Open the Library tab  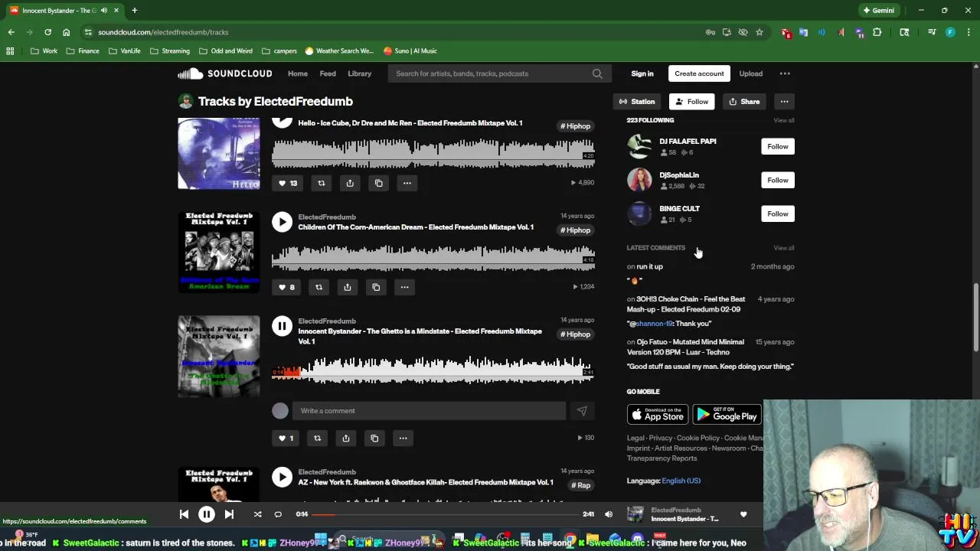pyautogui.click(x=359, y=73)
